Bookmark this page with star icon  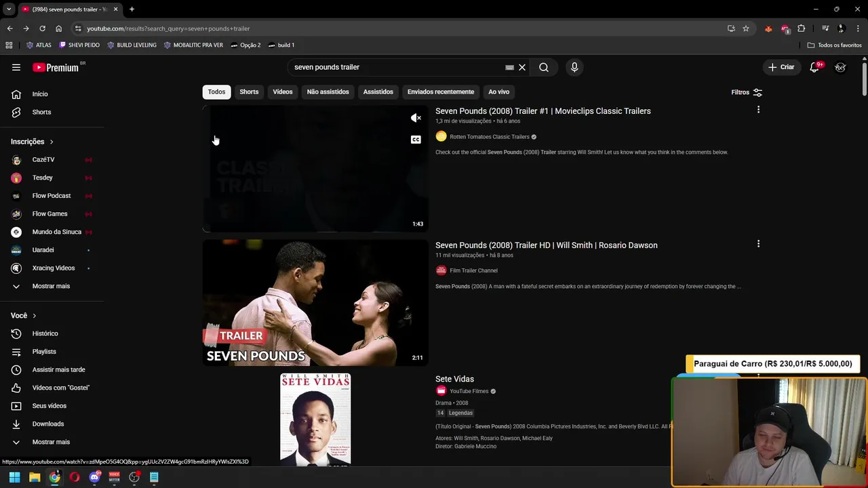pyautogui.click(x=746, y=28)
